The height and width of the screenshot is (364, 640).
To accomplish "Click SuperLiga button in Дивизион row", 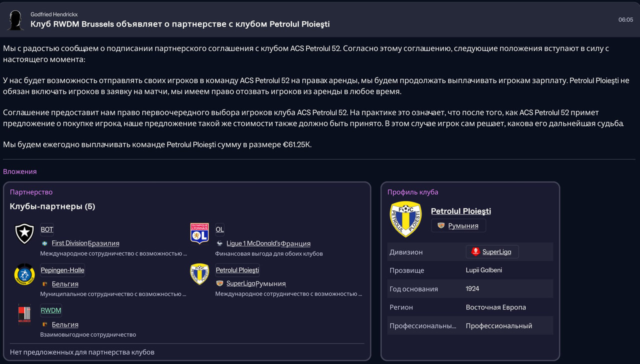I will [x=492, y=251].
